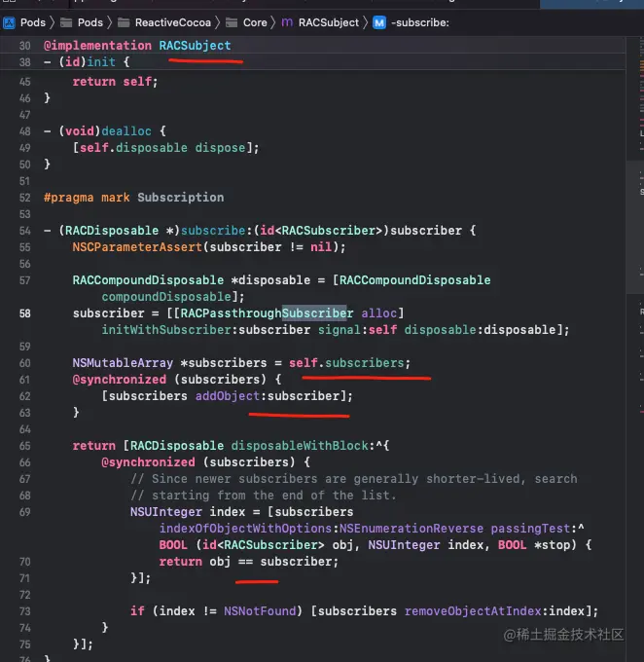The width and height of the screenshot is (644, 662).
Task: Click 'initWithSubscriber' on line 58 continuation
Action: click(x=166, y=330)
